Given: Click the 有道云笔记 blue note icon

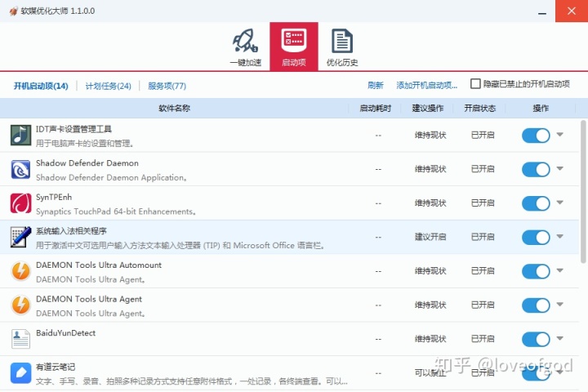Looking at the screenshot, I should click(x=20, y=373).
